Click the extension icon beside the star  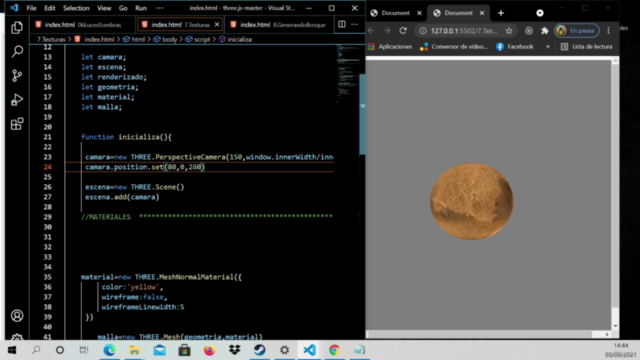pos(529,31)
